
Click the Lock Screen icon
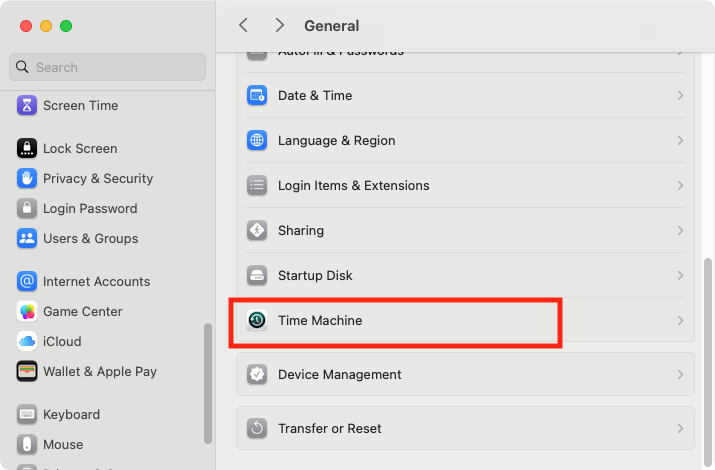27,148
